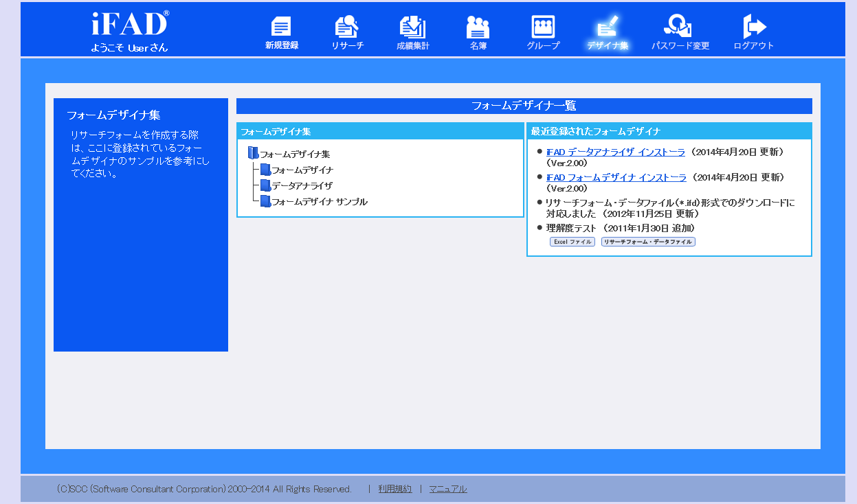Click the SCC copyright footer text
Screen dimensions: 857x504
(204, 489)
